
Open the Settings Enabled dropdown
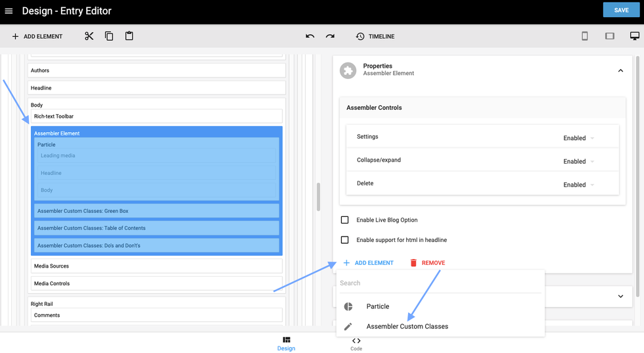coord(578,138)
